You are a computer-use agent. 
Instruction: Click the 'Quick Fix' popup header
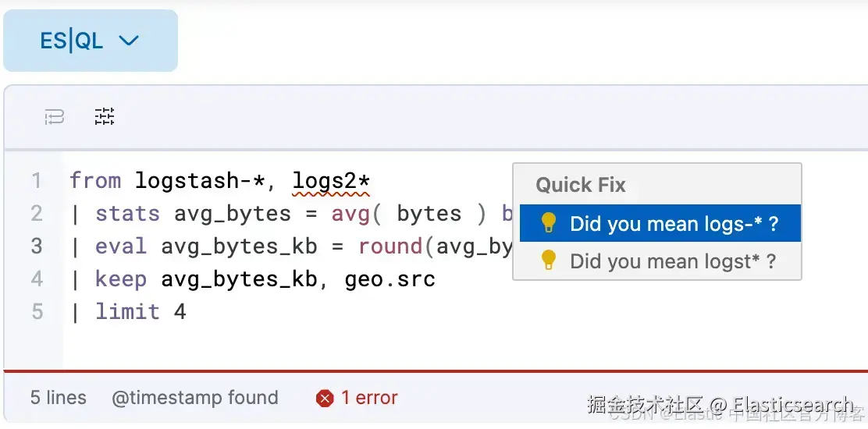point(581,185)
